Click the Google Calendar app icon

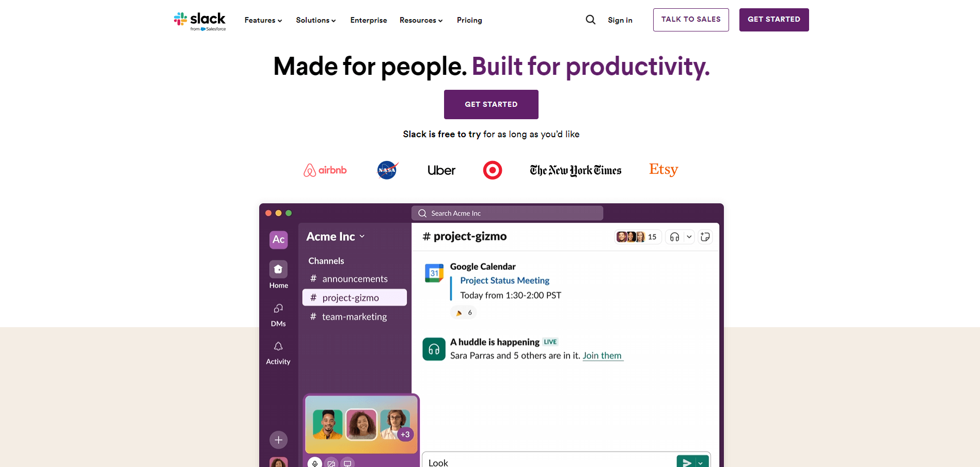click(x=434, y=273)
